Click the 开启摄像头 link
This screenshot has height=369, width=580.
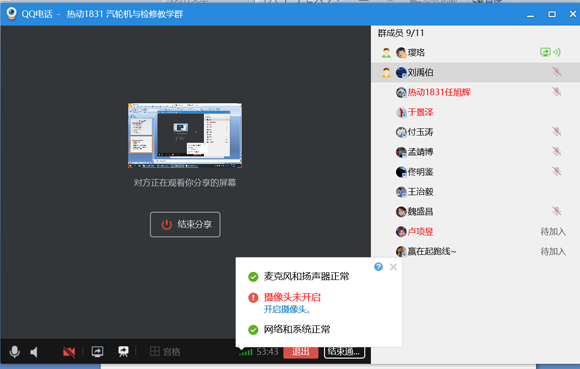click(x=285, y=309)
